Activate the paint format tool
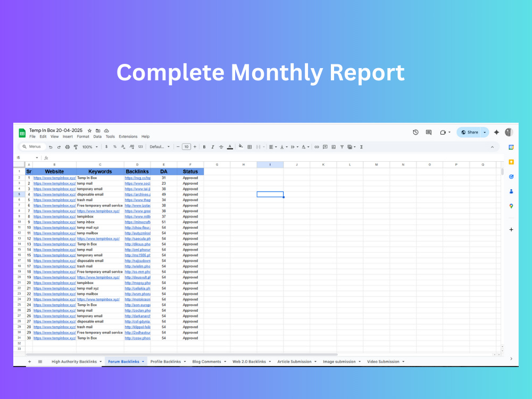 76,147
